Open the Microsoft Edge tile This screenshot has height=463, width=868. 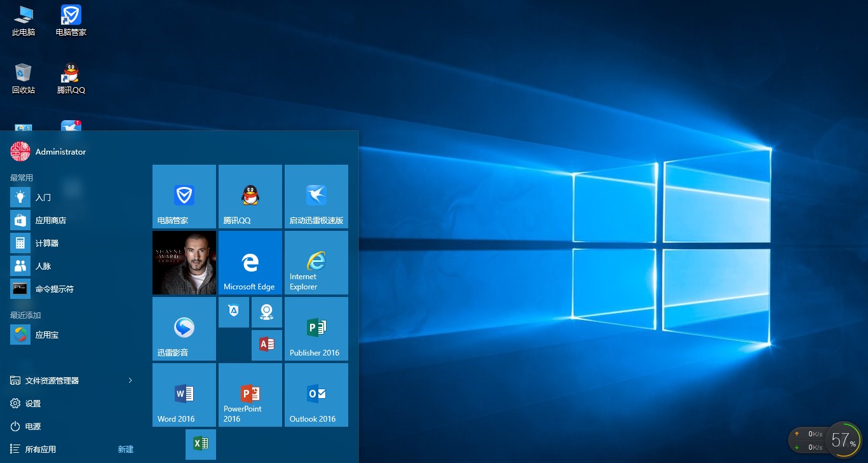[250, 263]
